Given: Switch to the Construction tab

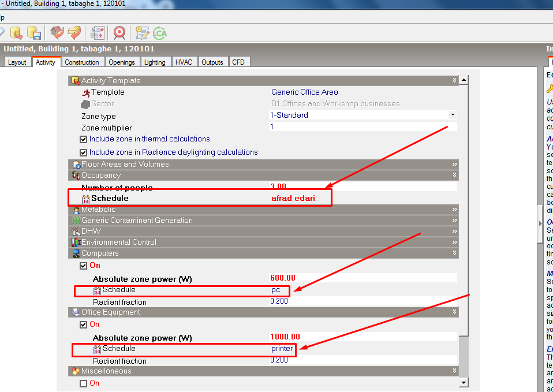Looking at the screenshot, I should click(82, 62).
